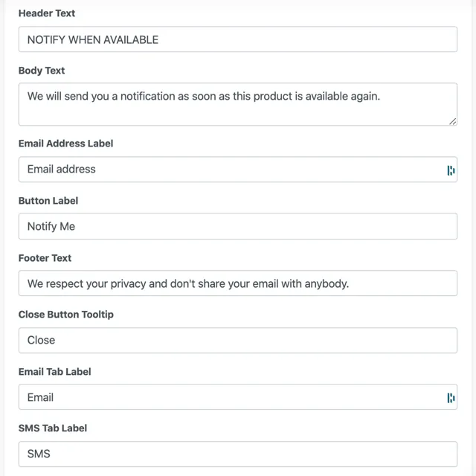476x476 pixels.
Task: Click inside the 'Email address' text field
Action: (x=238, y=170)
